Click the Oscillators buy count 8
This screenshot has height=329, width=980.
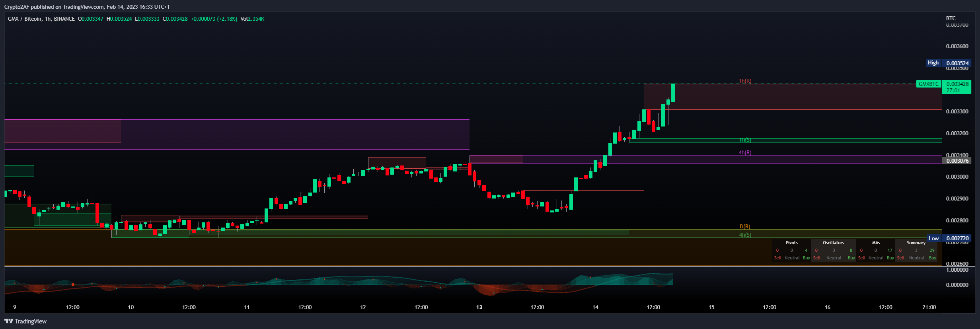point(851,250)
